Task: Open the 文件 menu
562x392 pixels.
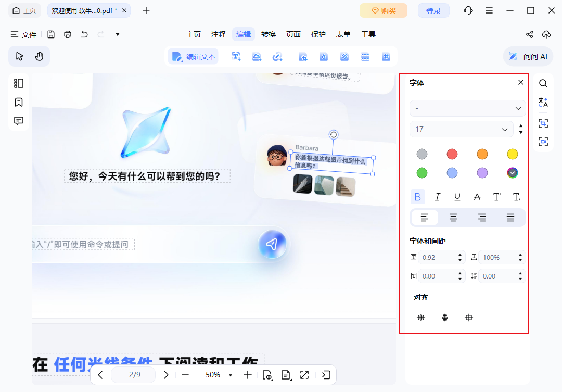Action: pos(23,34)
